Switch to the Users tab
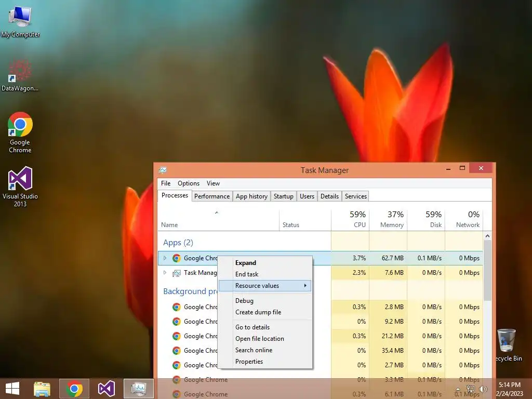 (x=307, y=196)
